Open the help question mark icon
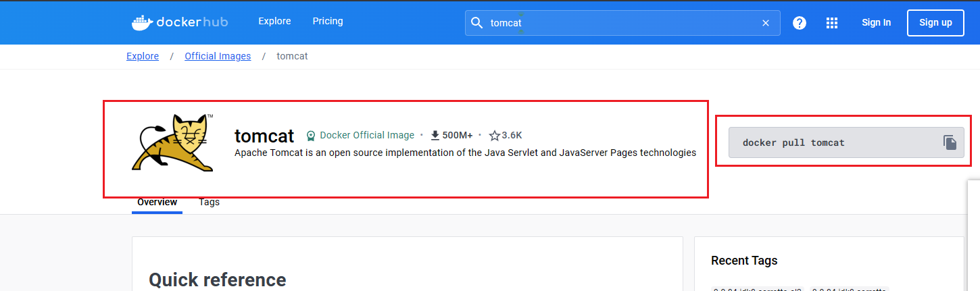This screenshot has height=291, width=980. click(800, 23)
